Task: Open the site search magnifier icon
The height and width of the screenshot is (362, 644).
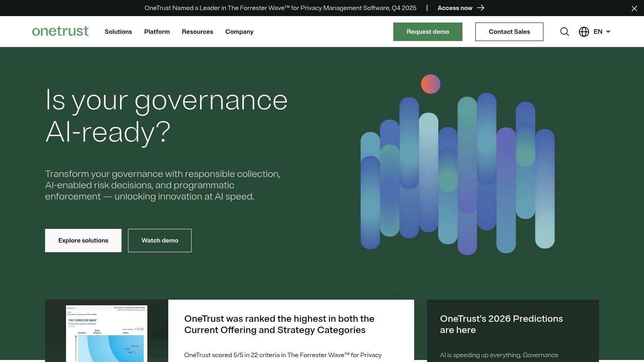Action: click(564, 31)
